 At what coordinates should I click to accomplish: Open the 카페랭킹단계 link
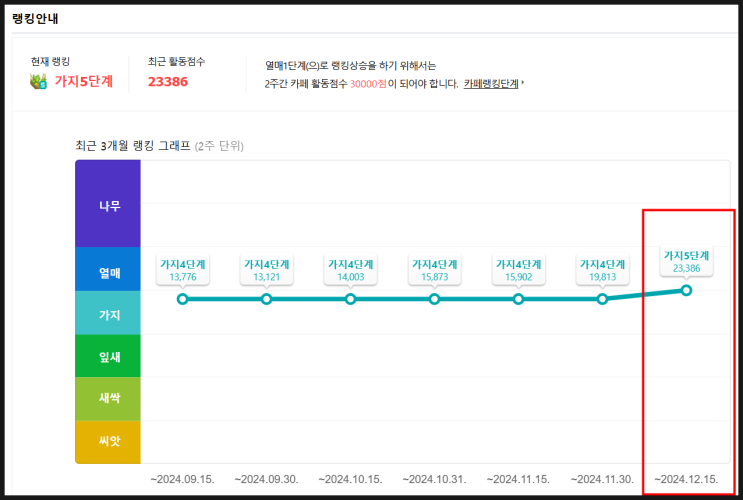[x=491, y=84]
